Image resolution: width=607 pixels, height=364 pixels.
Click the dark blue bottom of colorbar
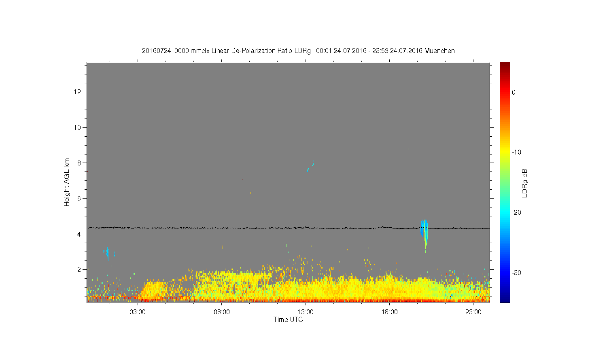(505, 298)
